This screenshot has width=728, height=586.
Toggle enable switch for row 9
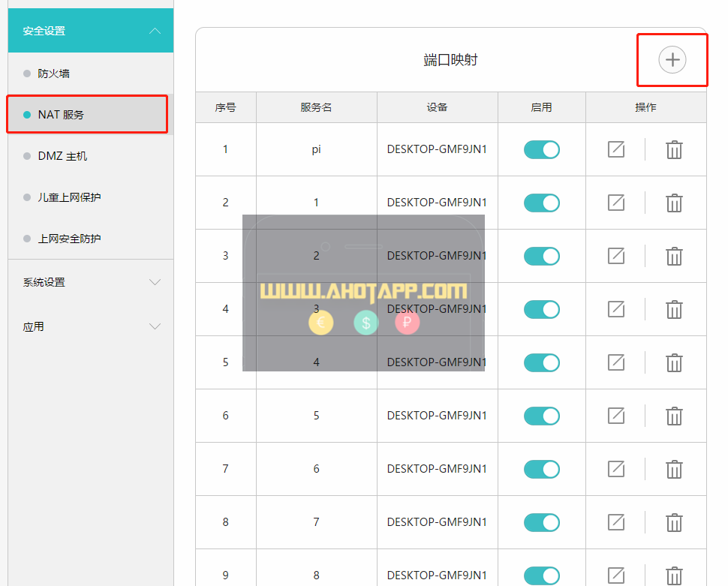point(542,575)
